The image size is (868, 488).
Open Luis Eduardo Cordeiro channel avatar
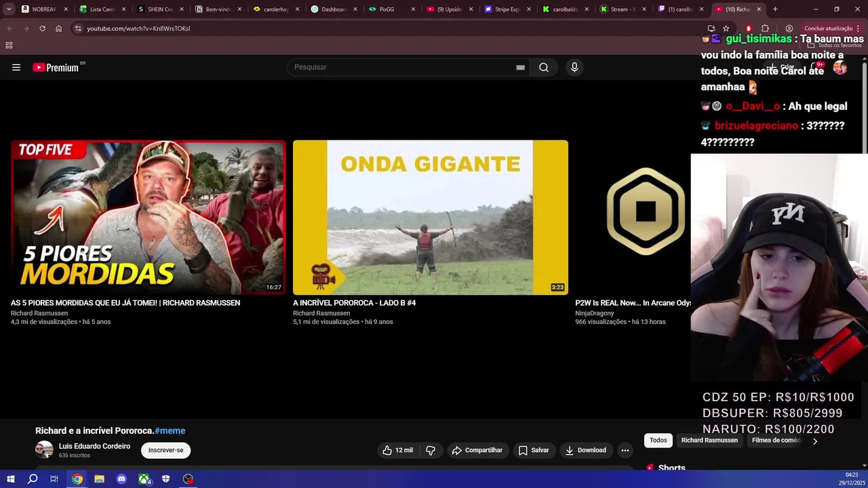44,450
